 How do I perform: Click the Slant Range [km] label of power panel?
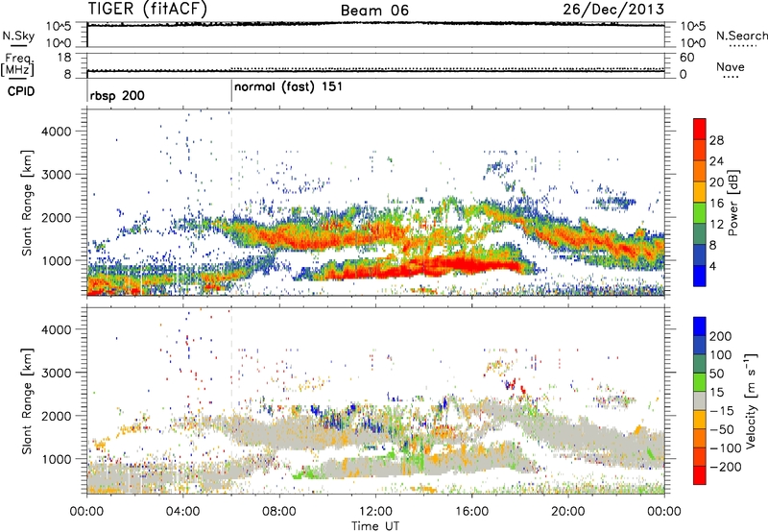tap(27, 203)
